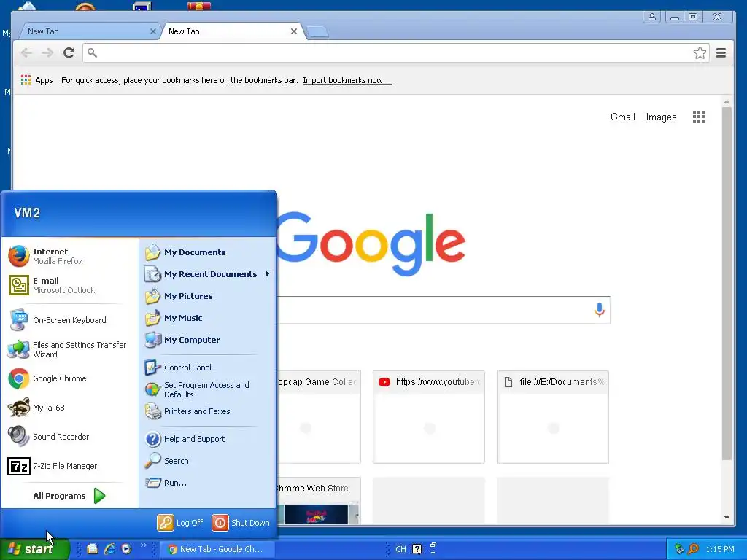Open Chrome Web Store thumbnail
The height and width of the screenshot is (560, 747).
coord(318,501)
